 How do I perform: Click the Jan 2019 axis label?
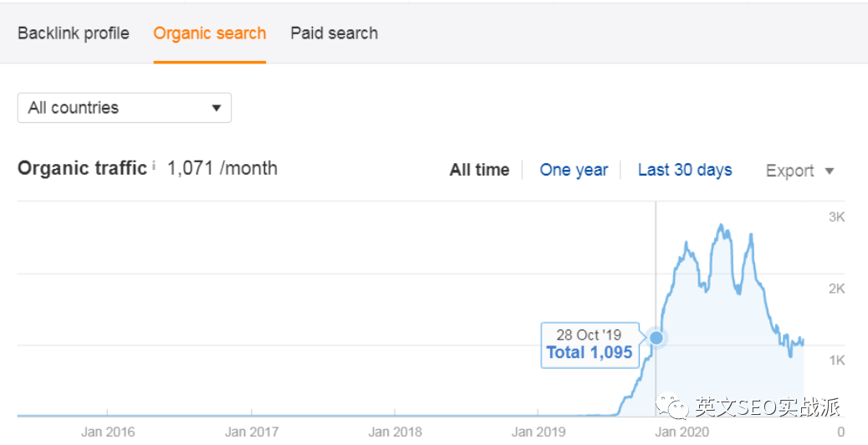(x=539, y=432)
